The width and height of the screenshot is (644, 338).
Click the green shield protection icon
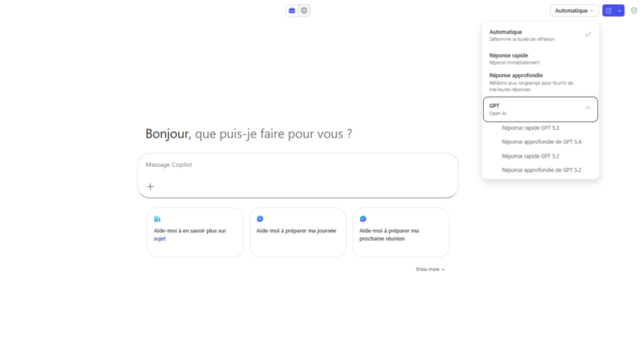click(634, 11)
